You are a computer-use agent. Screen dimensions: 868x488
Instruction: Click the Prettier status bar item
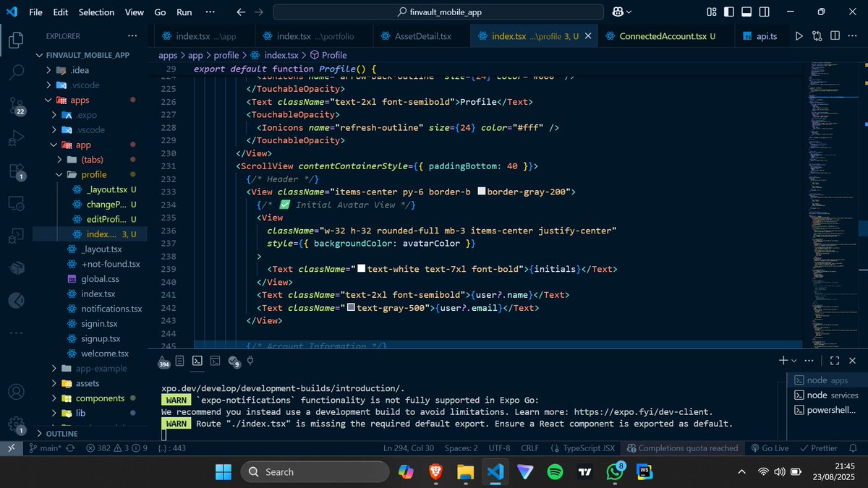tap(817, 448)
